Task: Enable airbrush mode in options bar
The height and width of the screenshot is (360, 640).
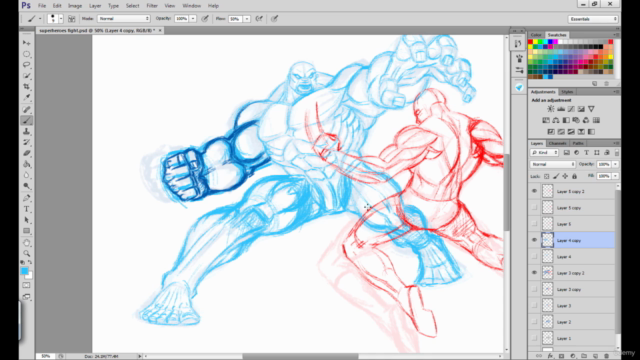Action: pyautogui.click(x=259, y=19)
